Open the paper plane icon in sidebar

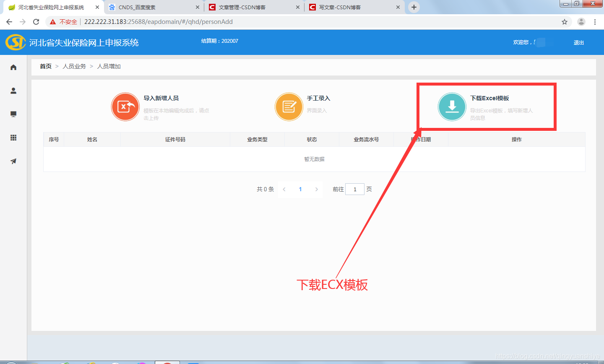pyautogui.click(x=13, y=161)
